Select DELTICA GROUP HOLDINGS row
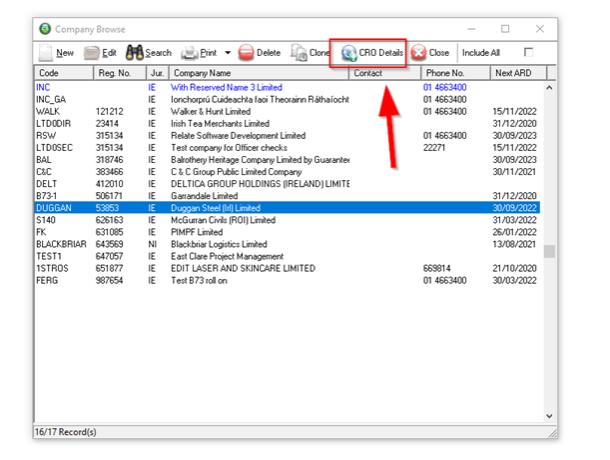Image resolution: width=610 pixels, height=460 pixels. tap(287, 184)
